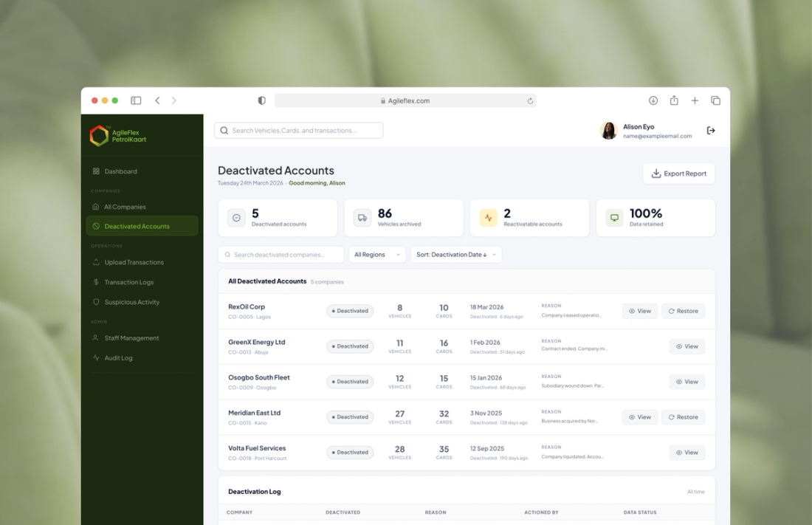Click the 12 Sep 2025 deactivation date

click(486, 448)
